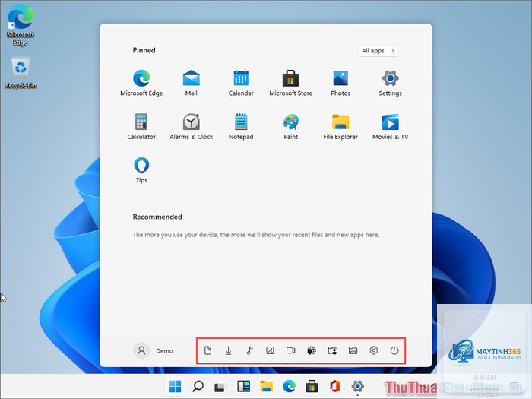The height and width of the screenshot is (399, 532).
Task: Open Music folder from Start footer
Action: coord(249,350)
